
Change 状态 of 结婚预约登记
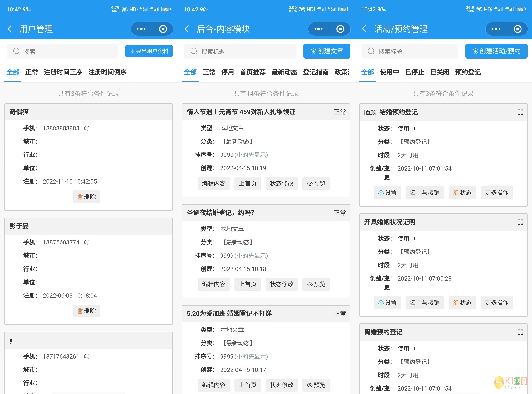462,193
